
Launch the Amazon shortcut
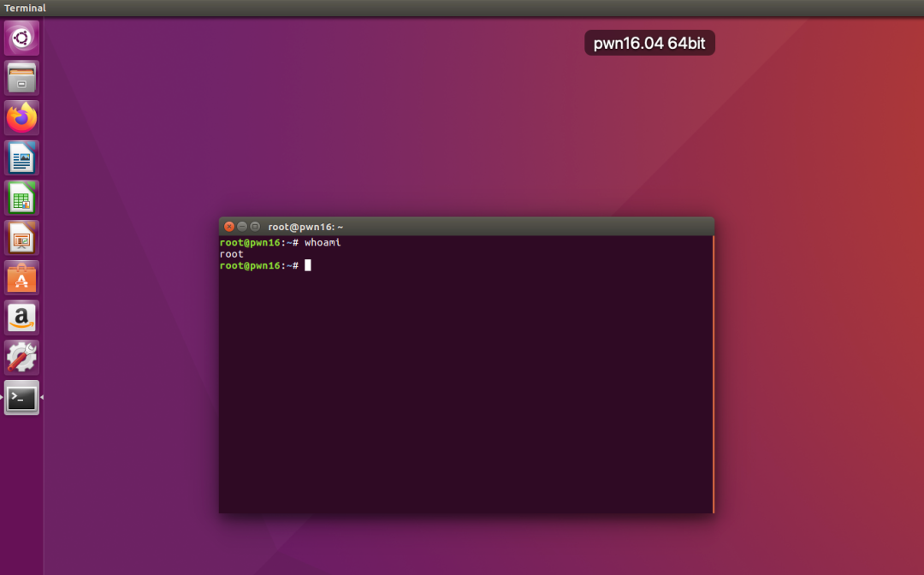pos(21,317)
